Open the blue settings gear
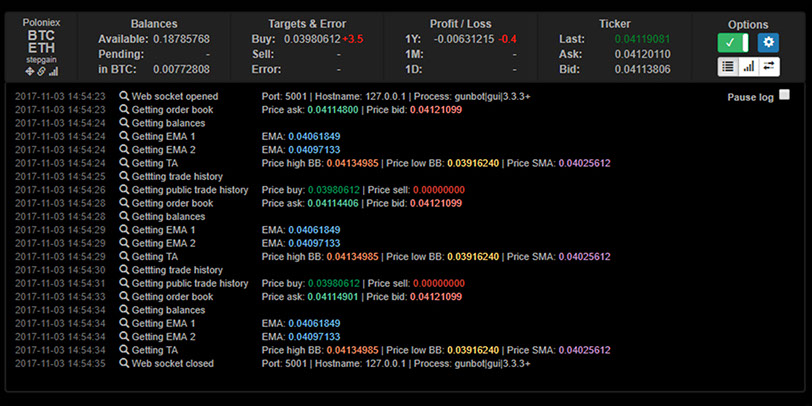 tap(767, 42)
